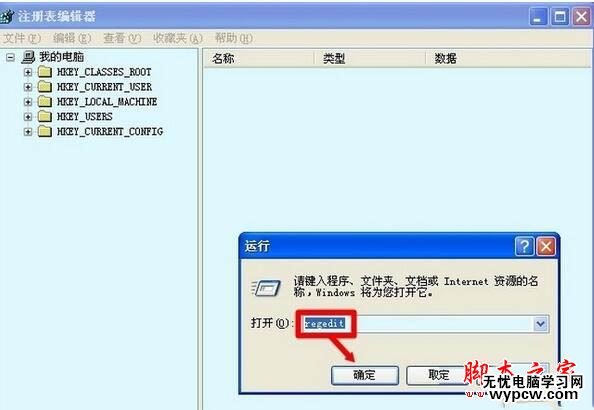Expand the HKEY_CURRENT_CONFIG node

(x=28, y=132)
